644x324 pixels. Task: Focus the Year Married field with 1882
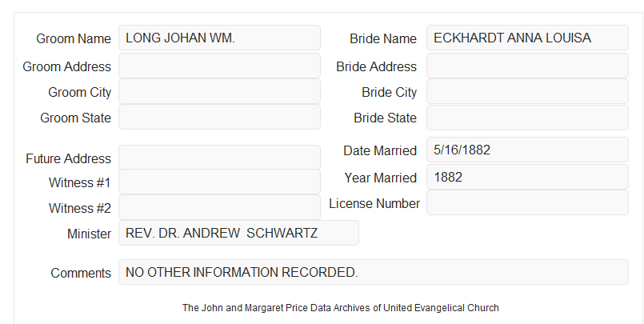527,177
